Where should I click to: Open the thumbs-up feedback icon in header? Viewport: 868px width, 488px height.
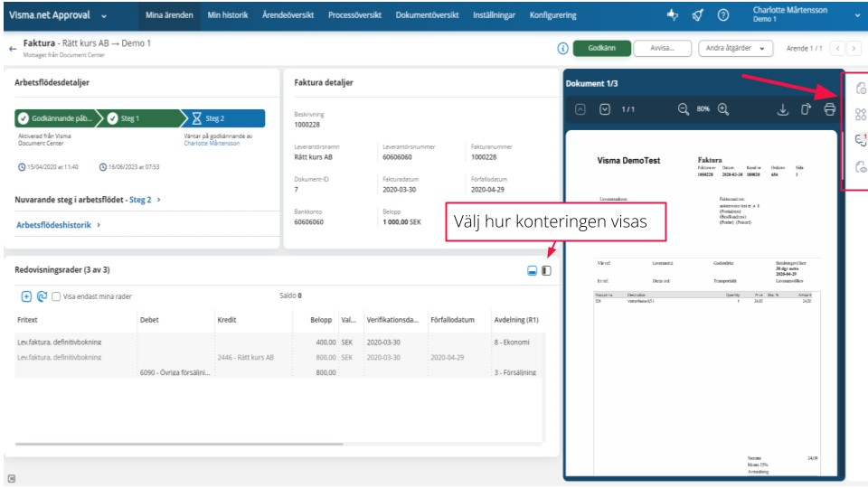click(x=672, y=15)
